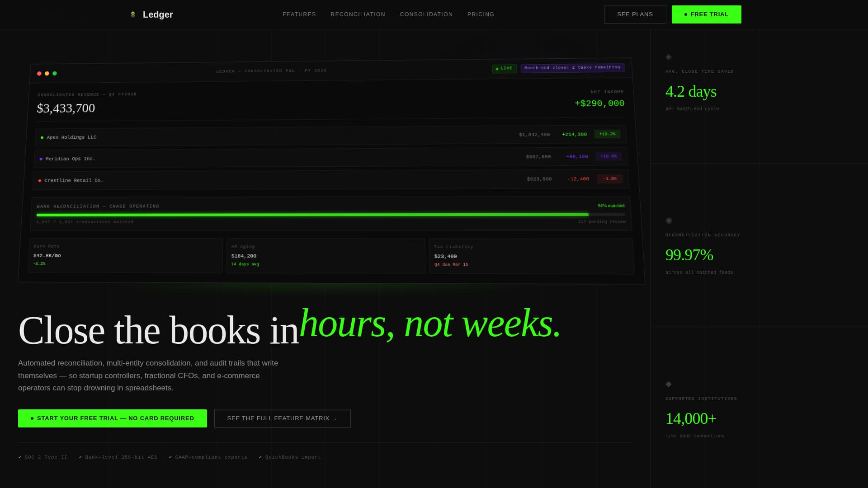Go to the Consolidation nav item
This screenshot has width=868, height=488.
[426, 14]
